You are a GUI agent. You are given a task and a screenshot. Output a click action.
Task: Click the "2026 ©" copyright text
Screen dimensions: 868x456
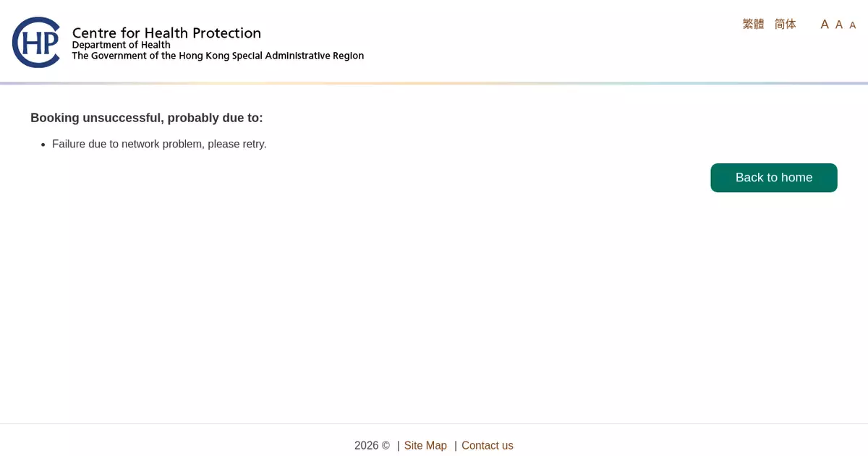pyautogui.click(x=372, y=446)
